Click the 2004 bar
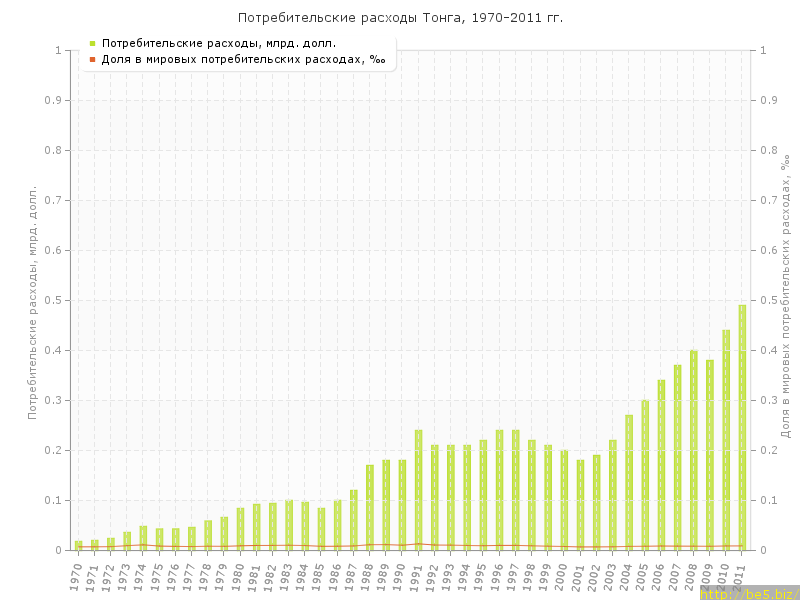The height and width of the screenshot is (600, 800). click(x=629, y=482)
